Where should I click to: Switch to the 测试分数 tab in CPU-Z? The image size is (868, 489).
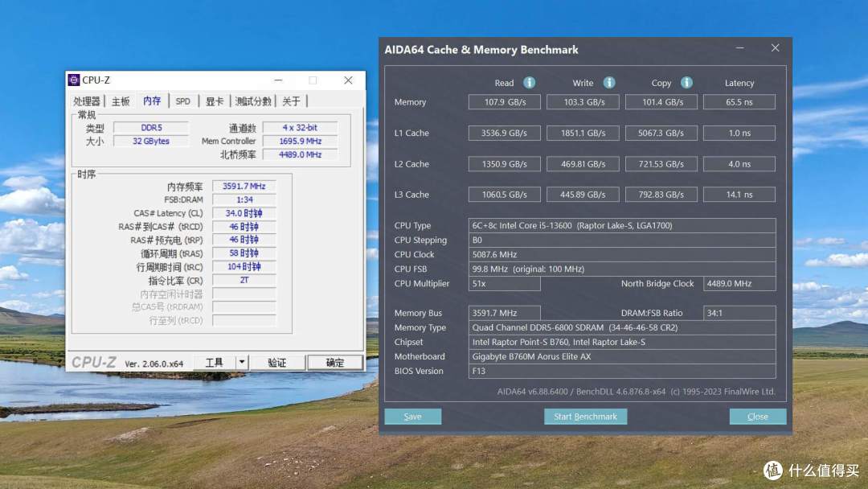pos(253,101)
